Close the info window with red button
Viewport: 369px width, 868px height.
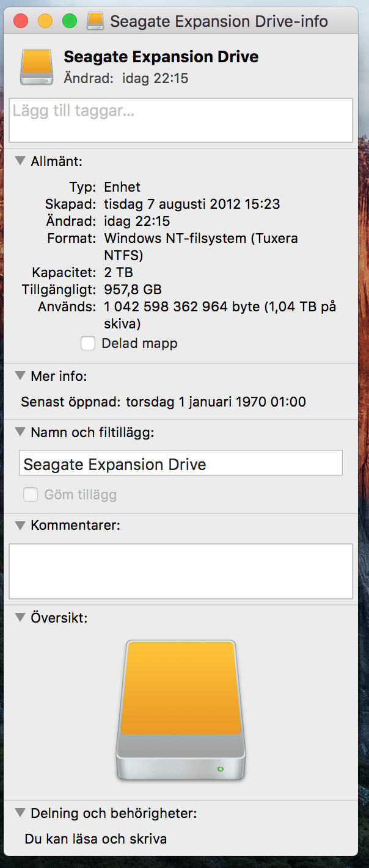(21, 21)
